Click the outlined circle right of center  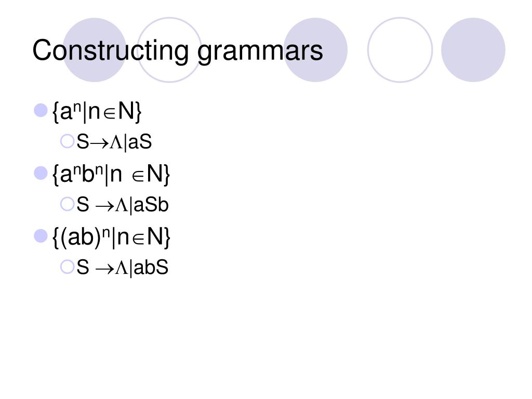click(400, 50)
